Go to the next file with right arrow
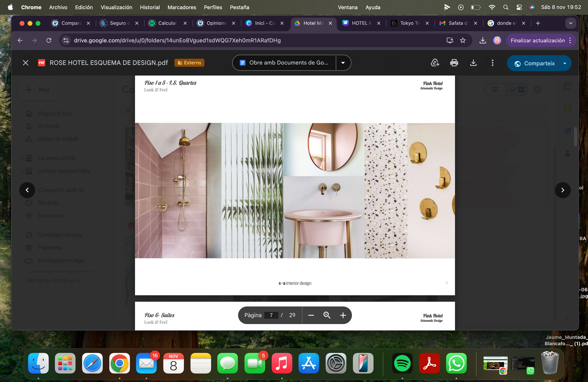Image resolution: width=588 pixels, height=382 pixels. 562,190
